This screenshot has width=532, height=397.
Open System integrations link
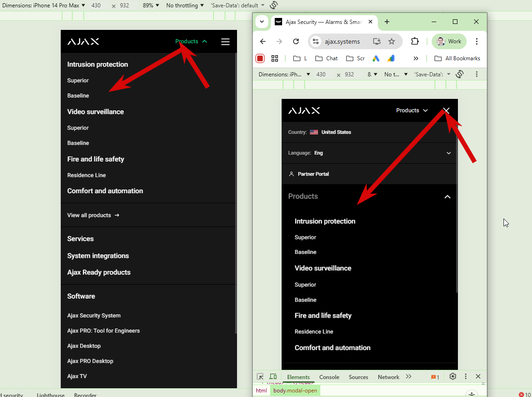click(x=98, y=256)
